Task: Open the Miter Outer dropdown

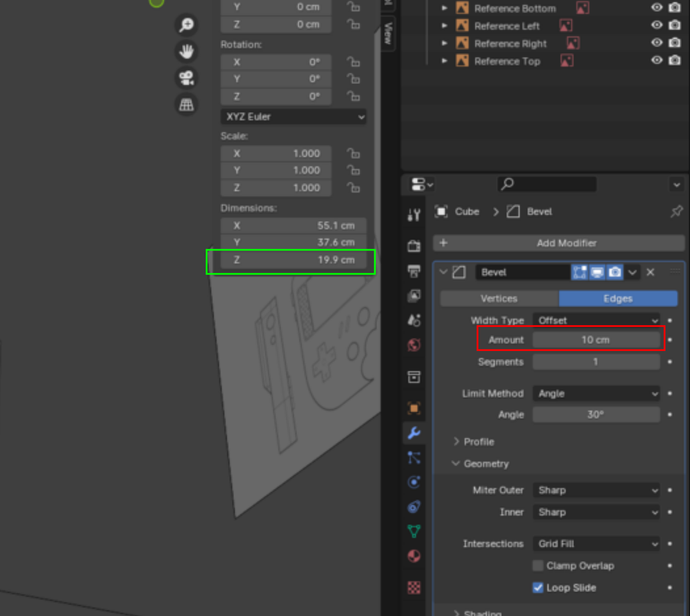Action: click(596, 490)
